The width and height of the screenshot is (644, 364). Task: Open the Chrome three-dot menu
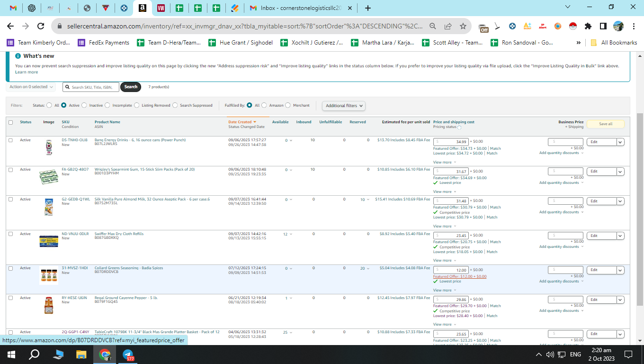tap(634, 26)
